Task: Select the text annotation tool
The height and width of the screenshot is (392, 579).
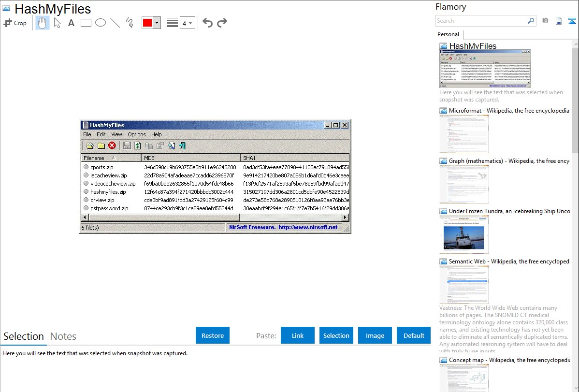Action: 71,23
